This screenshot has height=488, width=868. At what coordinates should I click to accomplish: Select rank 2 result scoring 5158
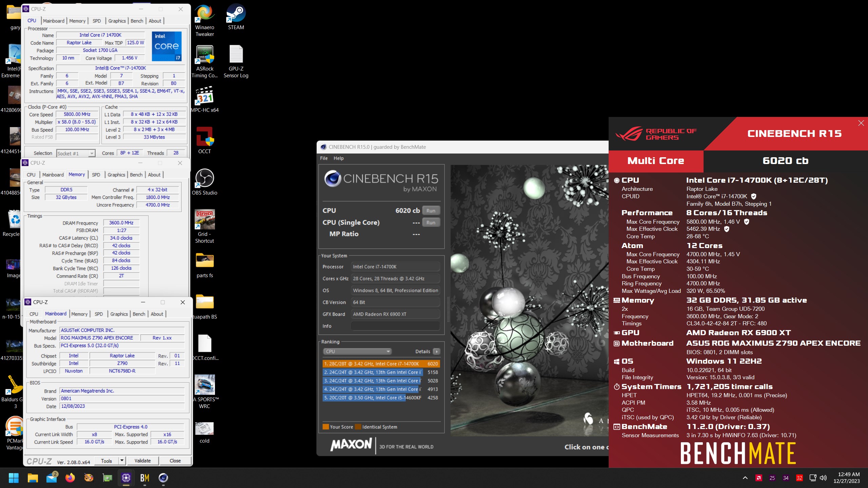381,372
